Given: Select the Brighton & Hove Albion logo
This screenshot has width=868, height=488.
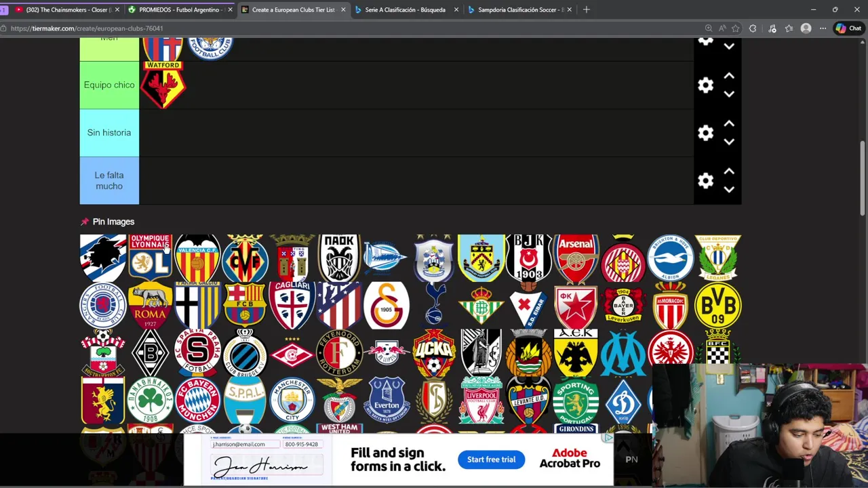Looking at the screenshot, I should [670, 258].
